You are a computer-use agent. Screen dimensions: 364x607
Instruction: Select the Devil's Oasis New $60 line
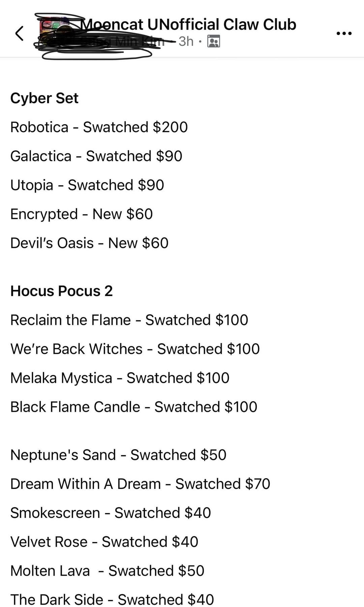(89, 243)
